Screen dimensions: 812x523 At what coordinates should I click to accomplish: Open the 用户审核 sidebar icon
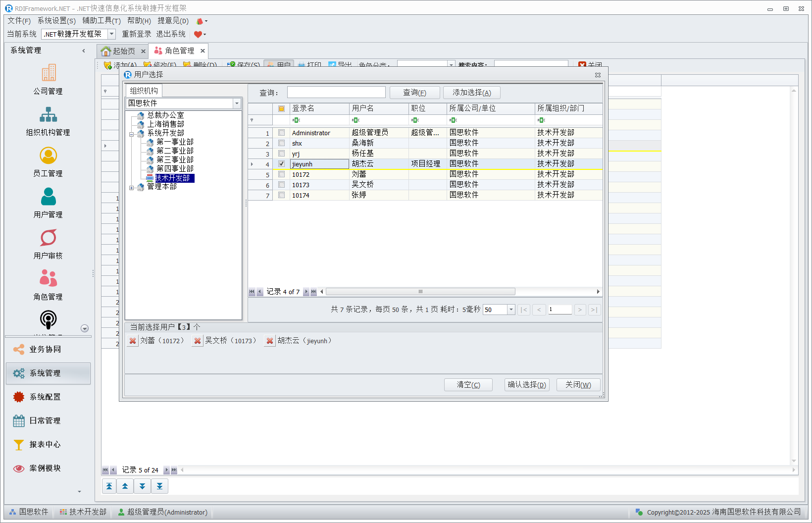(x=48, y=238)
